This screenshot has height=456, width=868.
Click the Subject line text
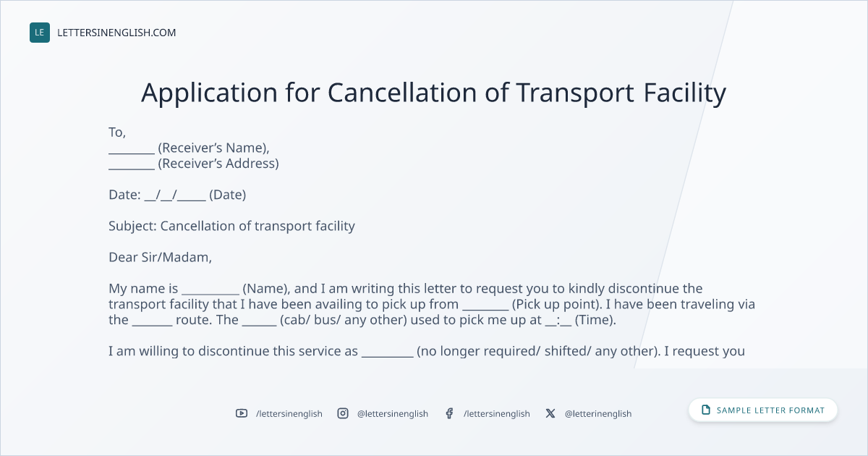tap(231, 226)
